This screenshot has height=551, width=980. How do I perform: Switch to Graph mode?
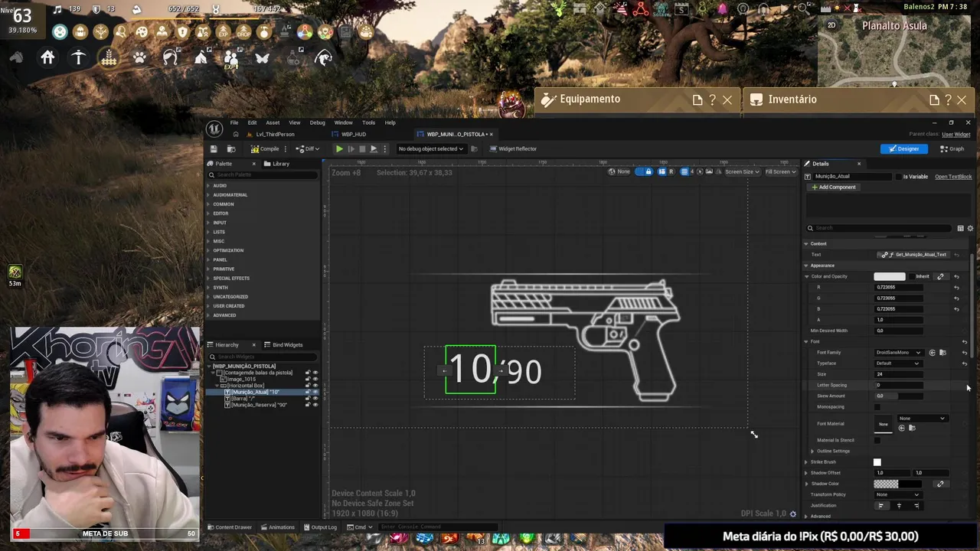952,148
